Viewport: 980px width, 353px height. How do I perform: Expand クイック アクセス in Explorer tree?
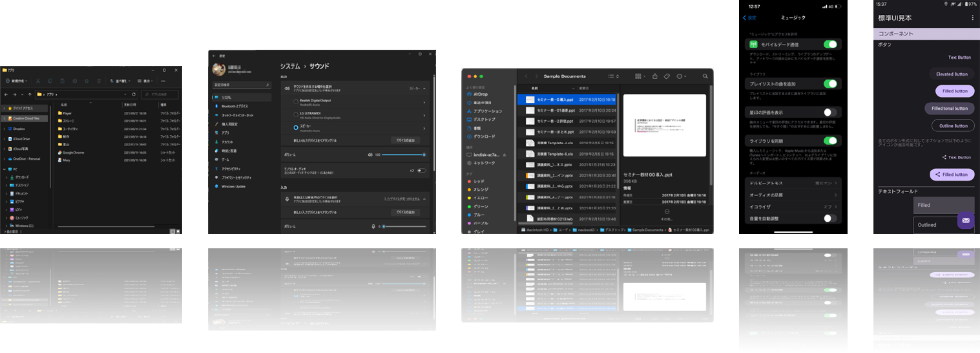[3, 108]
